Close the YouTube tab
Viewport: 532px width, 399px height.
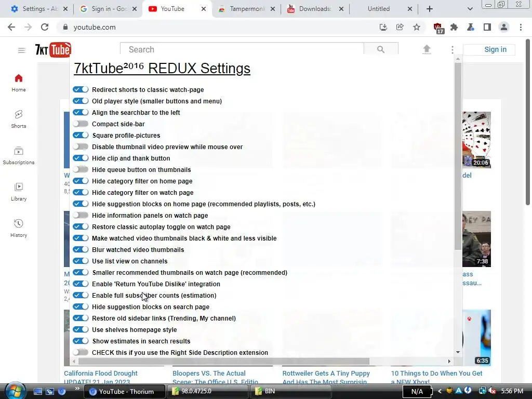point(204,9)
